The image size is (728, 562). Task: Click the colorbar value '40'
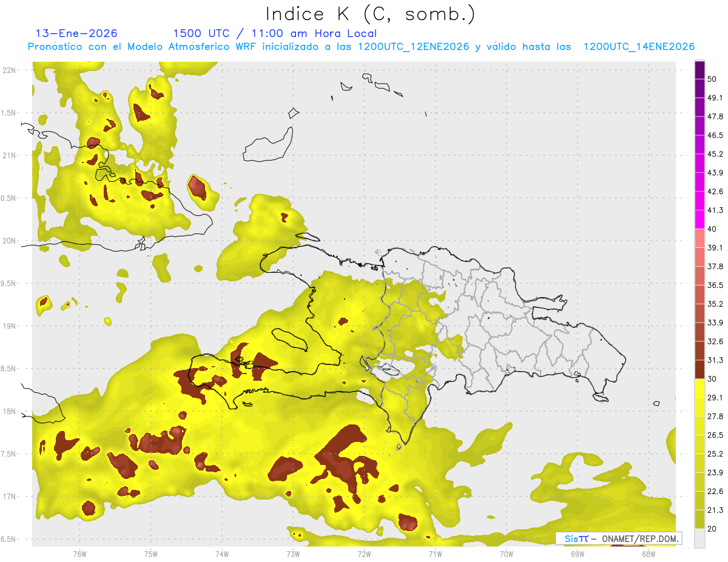713,229
